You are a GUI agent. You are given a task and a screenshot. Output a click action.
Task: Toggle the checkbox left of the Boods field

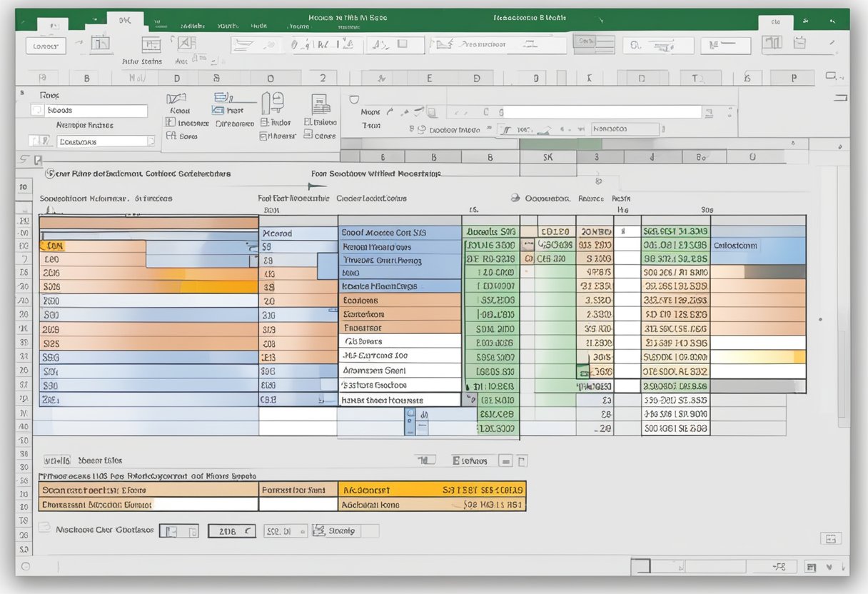tap(37, 111)
